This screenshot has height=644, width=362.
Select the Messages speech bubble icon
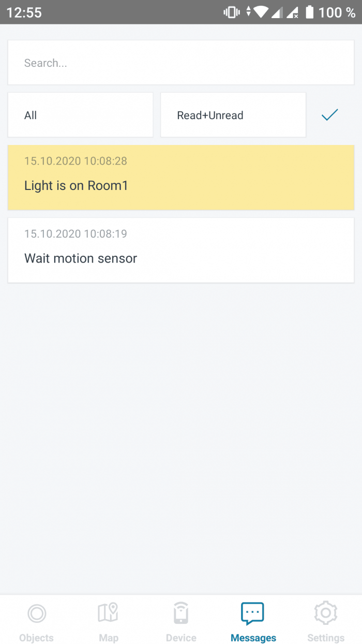click(x=253, y=613)
